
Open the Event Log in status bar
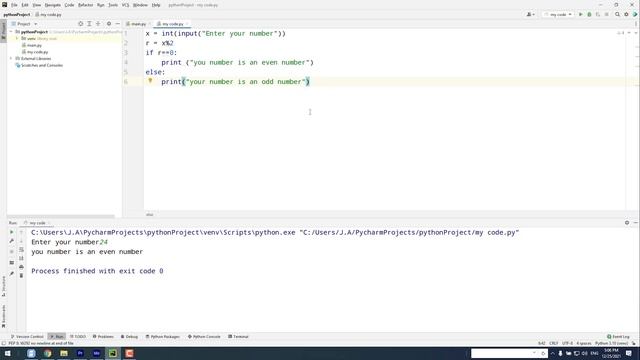point(618,337)
